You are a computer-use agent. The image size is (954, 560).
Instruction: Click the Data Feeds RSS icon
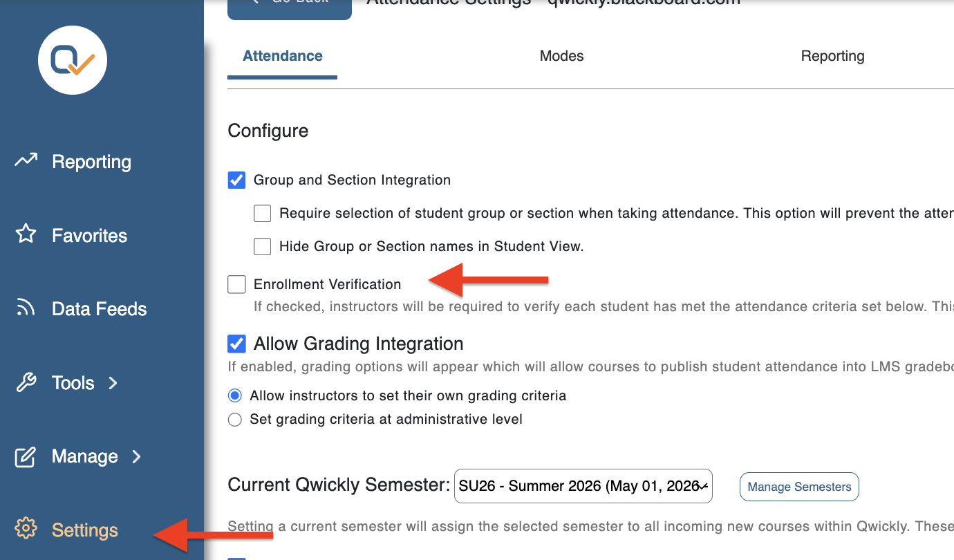click(26, 308)
